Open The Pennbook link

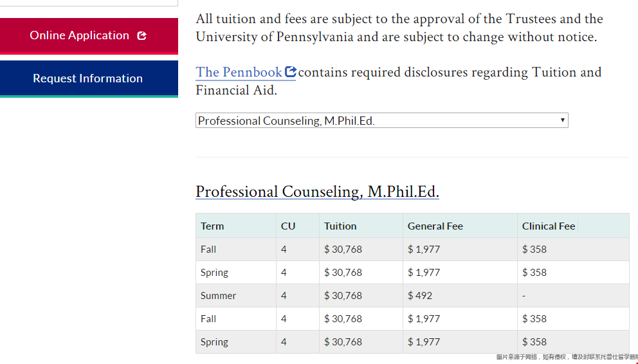[239, 72]
